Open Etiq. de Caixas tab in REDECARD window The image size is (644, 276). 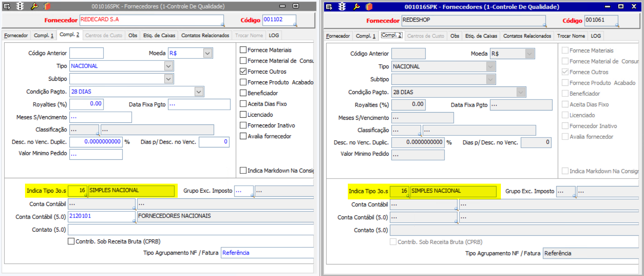[x=159, y=36]
